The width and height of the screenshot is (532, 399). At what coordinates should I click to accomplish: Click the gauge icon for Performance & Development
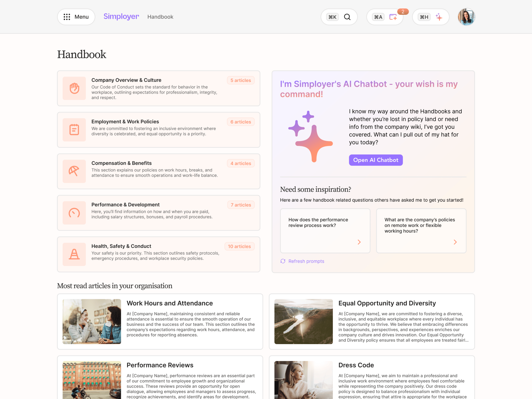pos(74,213)
